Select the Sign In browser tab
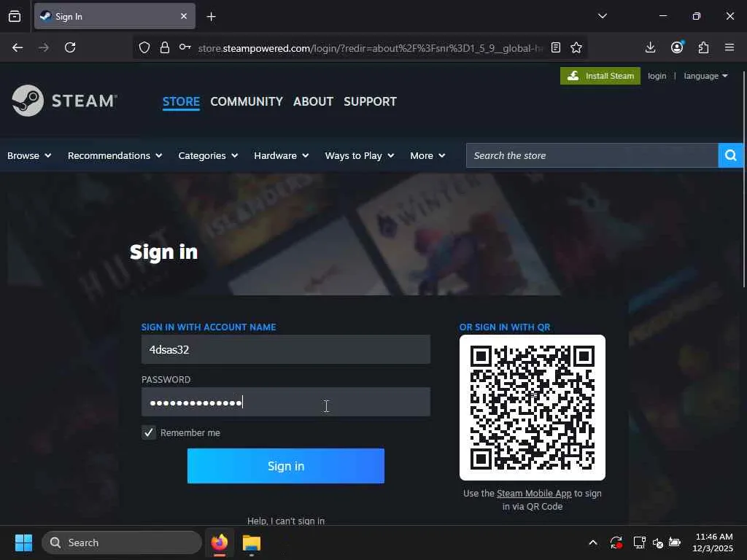This screenshot has height=560, width=747. click(115, 16)
